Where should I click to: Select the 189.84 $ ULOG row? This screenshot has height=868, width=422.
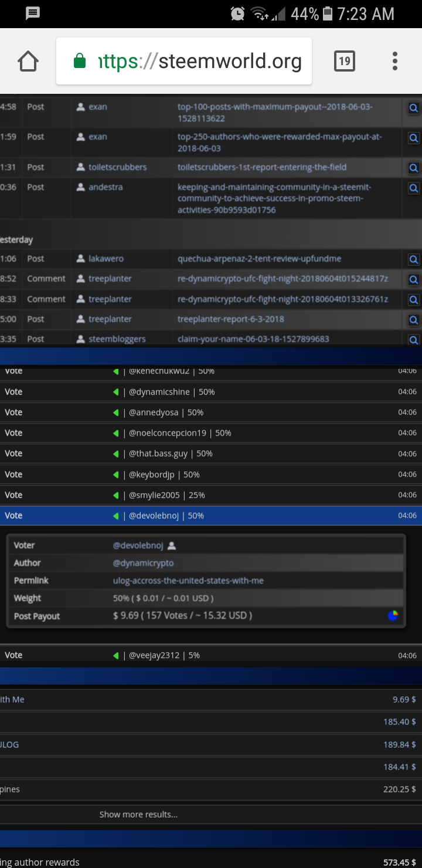click(211, 744)
